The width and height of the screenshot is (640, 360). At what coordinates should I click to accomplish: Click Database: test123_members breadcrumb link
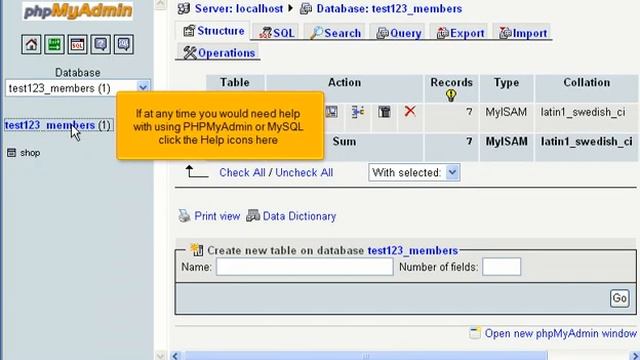[389, 9]
